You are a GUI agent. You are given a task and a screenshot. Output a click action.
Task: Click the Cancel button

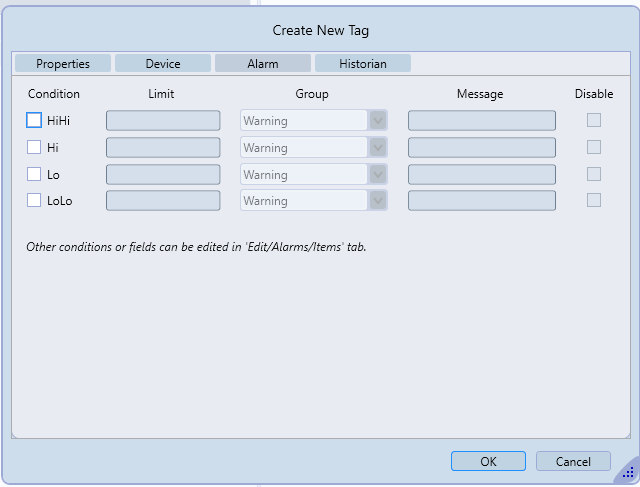click(573, 462)
